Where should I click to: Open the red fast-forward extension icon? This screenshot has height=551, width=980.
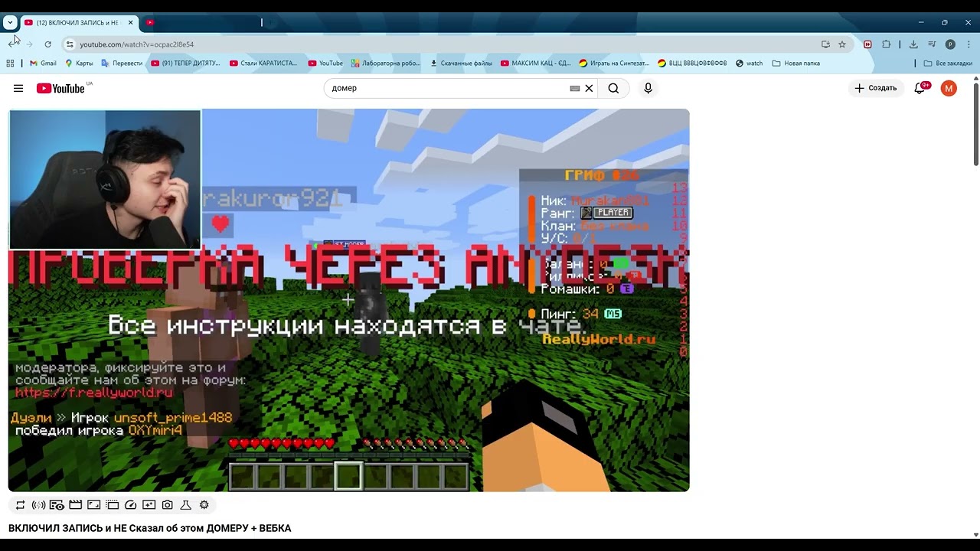pos(867,44)
